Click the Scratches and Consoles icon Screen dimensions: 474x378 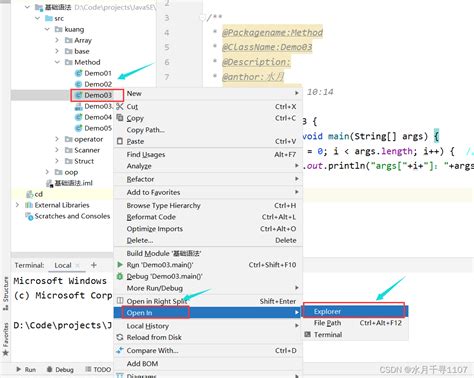pyautogui.click(x=29, y=216)
